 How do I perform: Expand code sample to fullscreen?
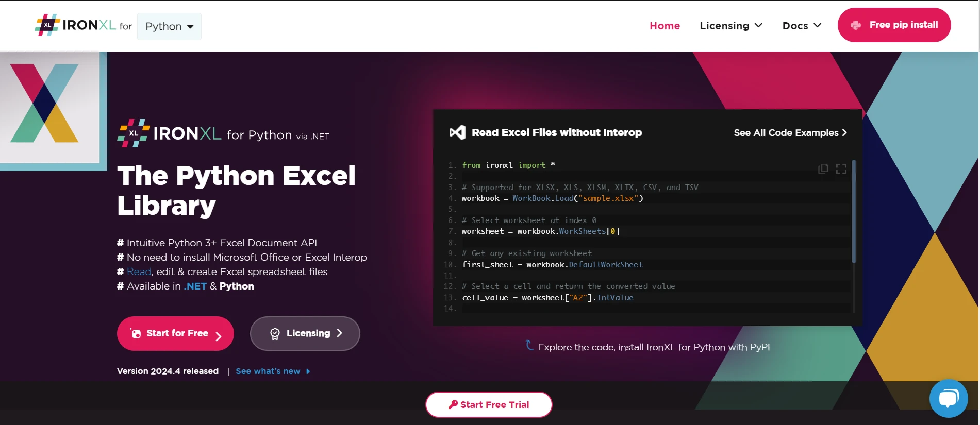click(x=841, y=169)
